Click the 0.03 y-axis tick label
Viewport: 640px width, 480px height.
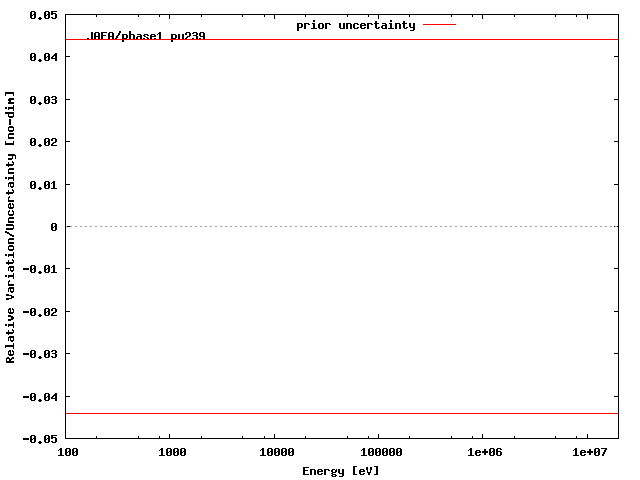(x=43, y=100)
